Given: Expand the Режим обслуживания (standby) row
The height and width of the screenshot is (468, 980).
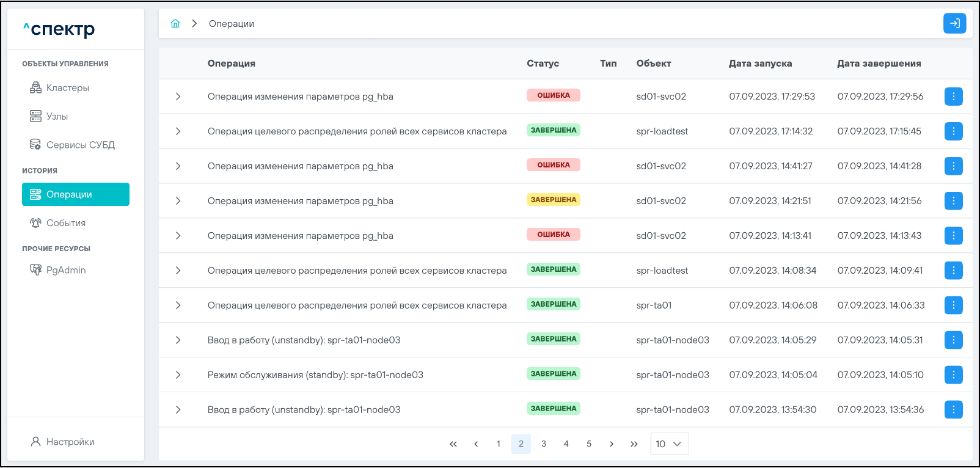Looking at the screenshot, I should (178, 375).
